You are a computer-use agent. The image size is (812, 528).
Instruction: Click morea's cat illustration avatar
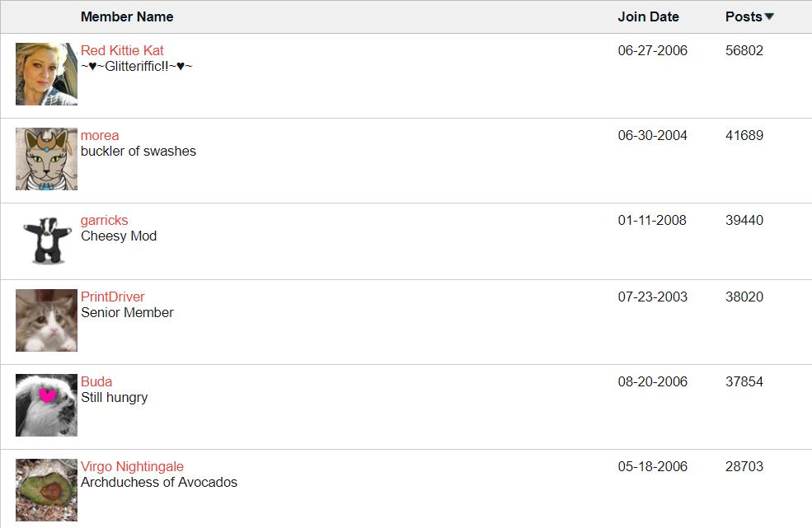pos(47,159)
